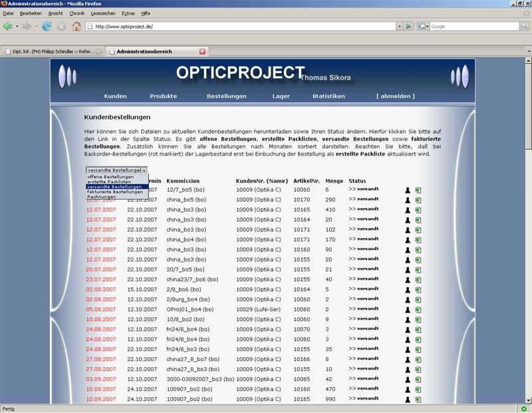The width and height of the screenshot is (532, 413).
Task: Click the green Go arrow beside the address bar
Action: (x=408, y=27)
